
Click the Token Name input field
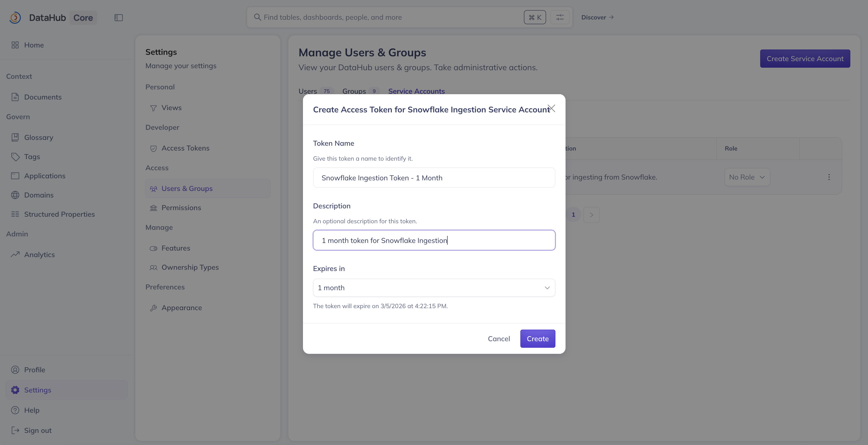(434, 178)
